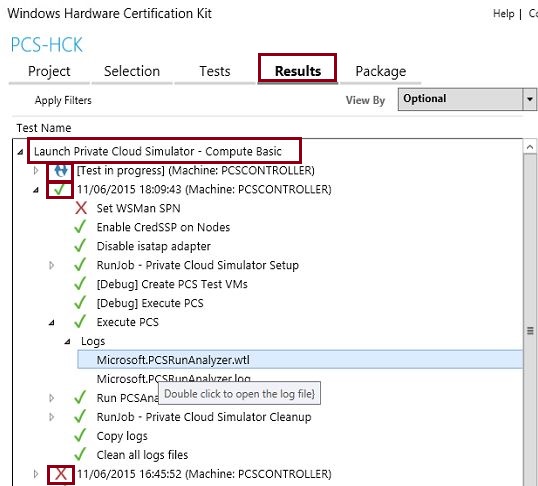Select Microsoft.PCSRunAnalyzer.log file

coord(174,379)
